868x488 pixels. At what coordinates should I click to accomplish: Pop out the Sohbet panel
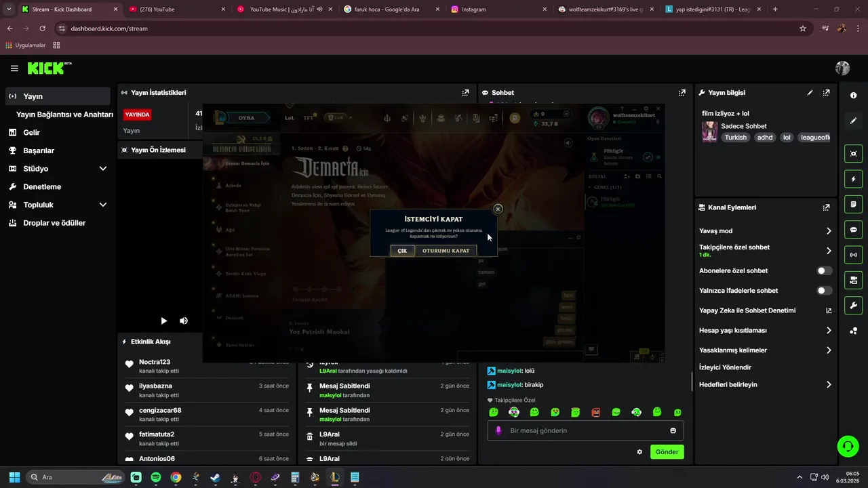682,93
